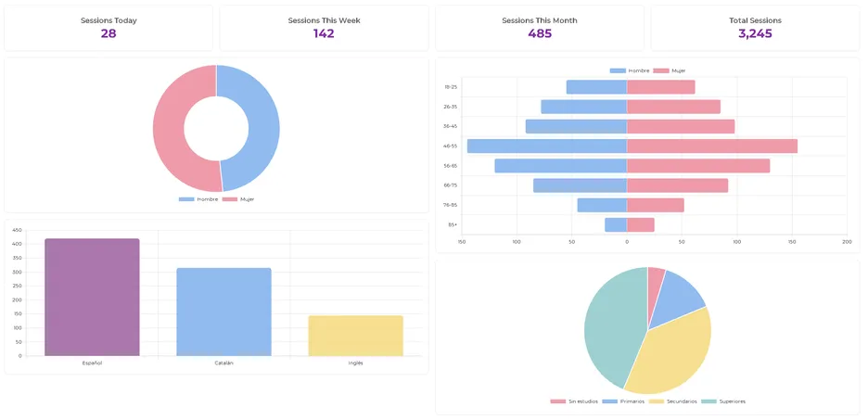Click the pink Mujer slice of the donut
Screen dimensions: 868x420
[169, 130]
